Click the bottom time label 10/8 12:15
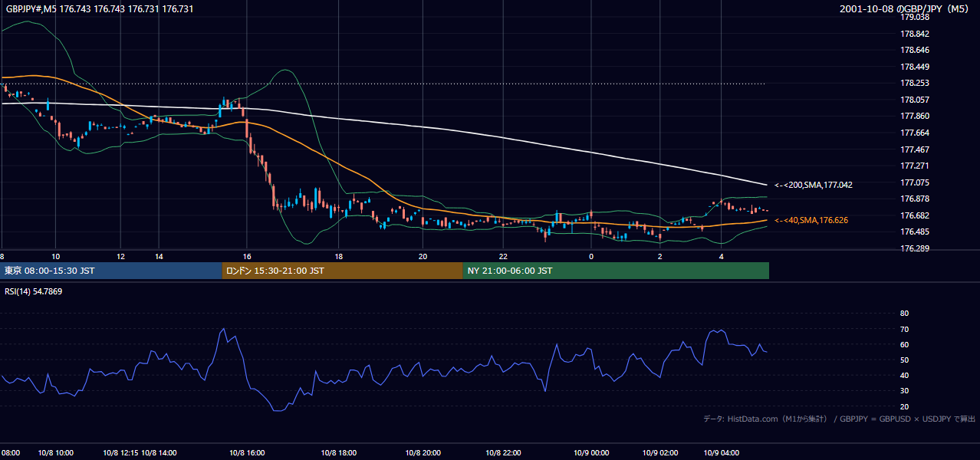 tap(120, 453)
